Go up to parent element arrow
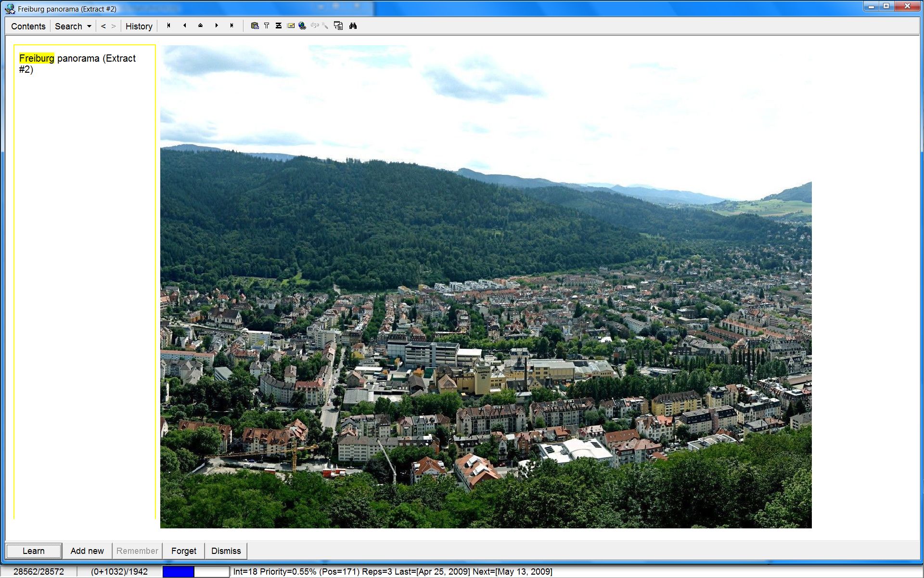This screenshot has height=578, width=924. click(200, 26)
